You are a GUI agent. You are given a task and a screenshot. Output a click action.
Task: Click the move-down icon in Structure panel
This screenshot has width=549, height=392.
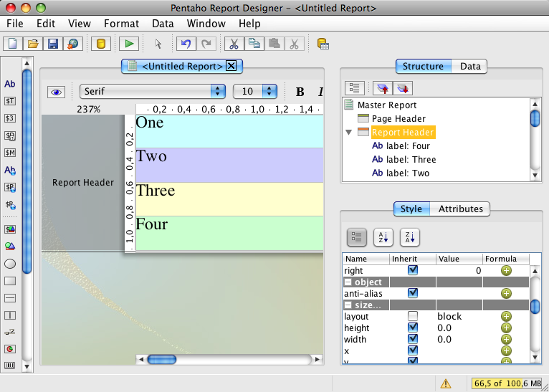(x=403, y=88)
